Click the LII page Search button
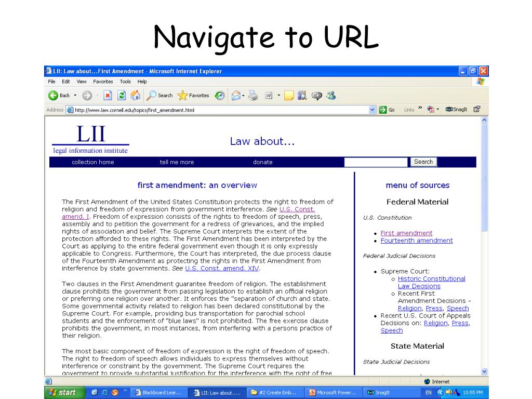 coord(423,162)
